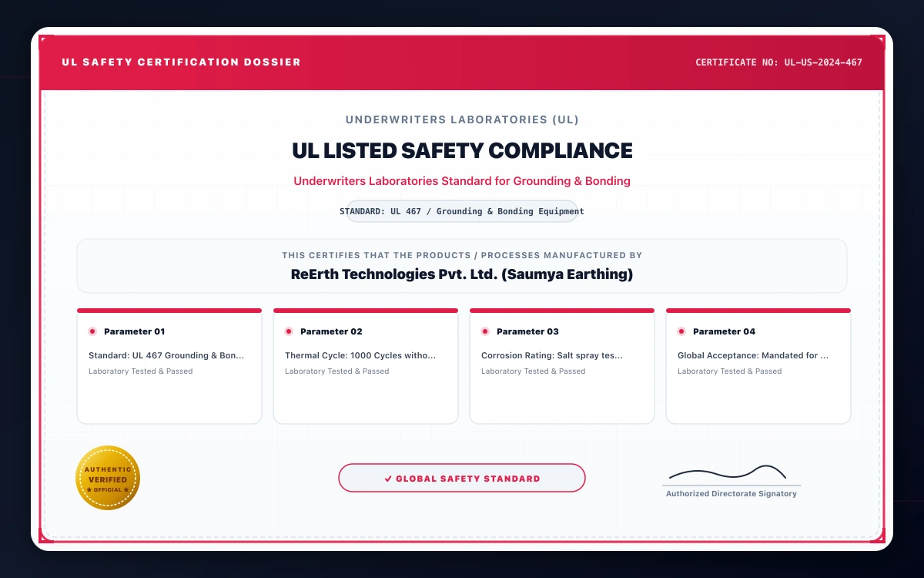Click 'Standard: UL 467 Grounding & Bon...' text
This screenshot has height=578, width=924.
(x=166, y=356)
